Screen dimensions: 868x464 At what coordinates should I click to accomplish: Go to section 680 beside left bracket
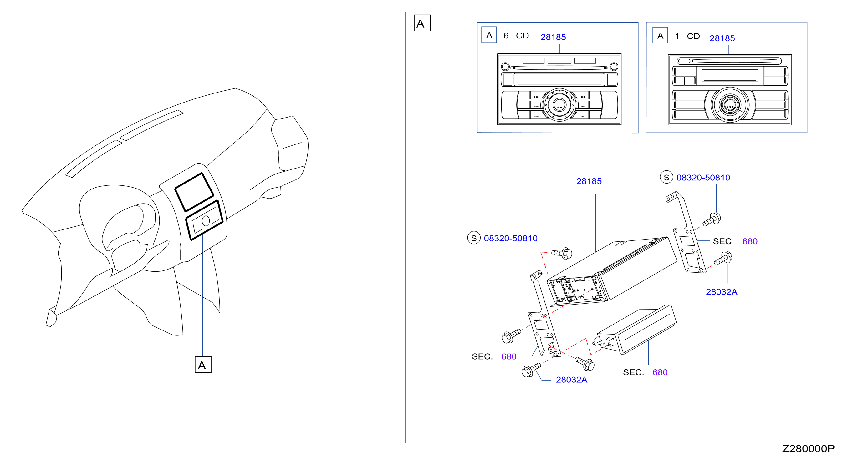pos(509,356)
